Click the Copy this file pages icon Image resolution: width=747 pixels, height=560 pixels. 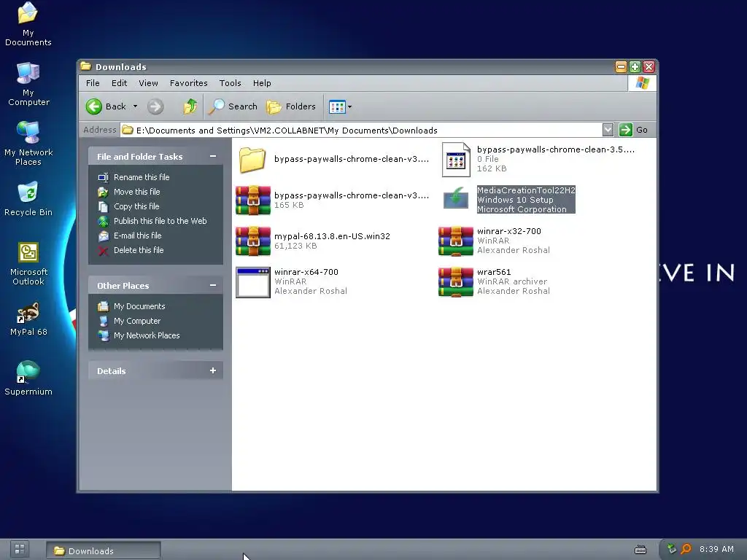coord(103,206)
